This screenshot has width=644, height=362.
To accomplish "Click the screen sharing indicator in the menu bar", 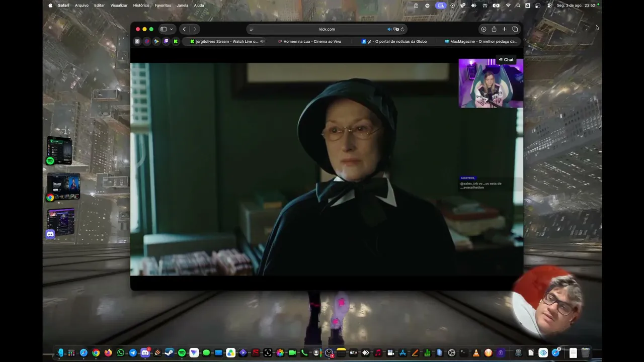I will pos(441,6).
